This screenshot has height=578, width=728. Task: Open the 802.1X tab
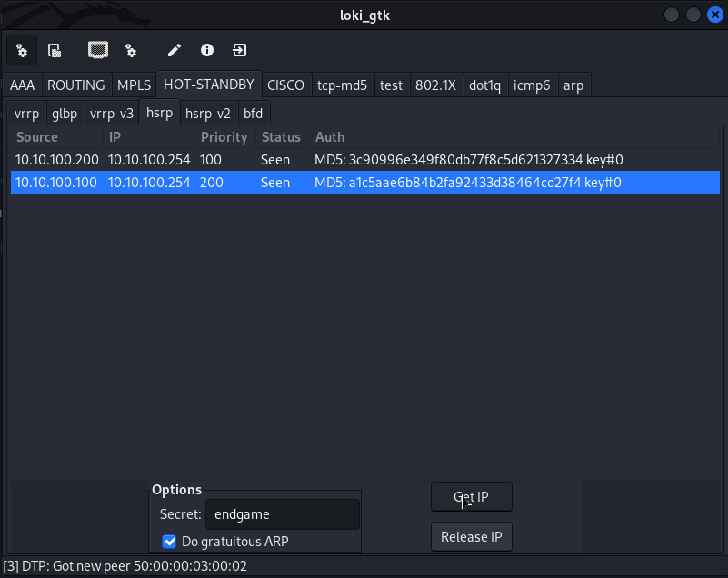pos(435,85)
